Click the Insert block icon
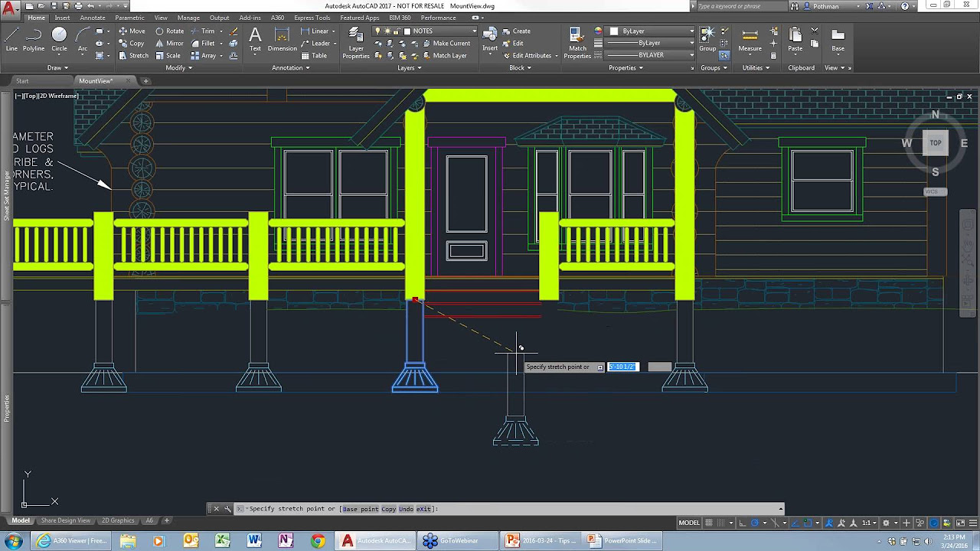 coord(490,40)
